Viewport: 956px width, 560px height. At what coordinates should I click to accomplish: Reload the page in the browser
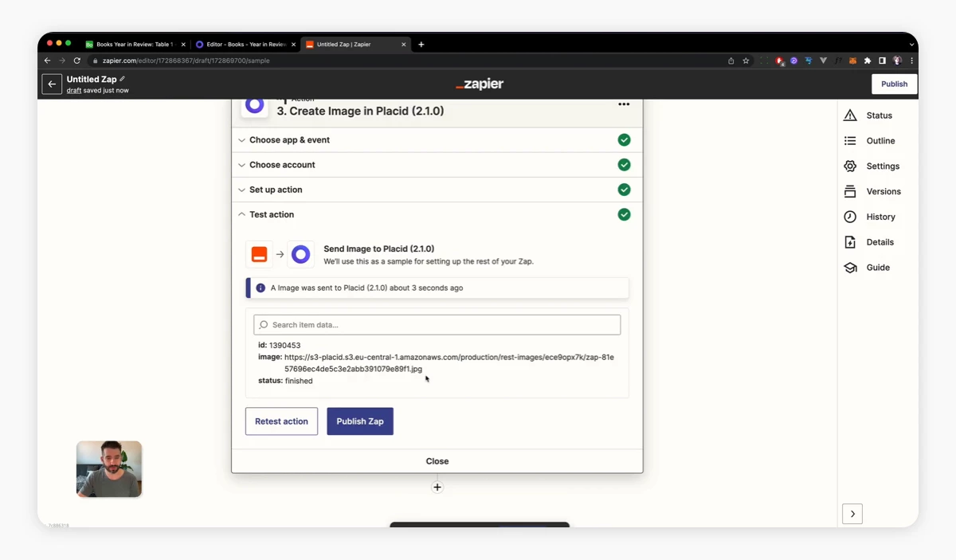tap(77, 61)
